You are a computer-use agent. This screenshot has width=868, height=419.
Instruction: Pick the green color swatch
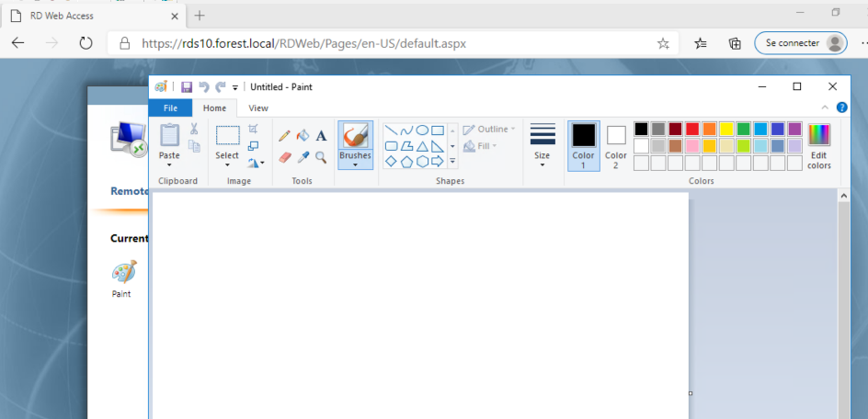744,129
